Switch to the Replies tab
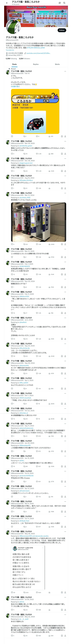 [x=36, y=64]
